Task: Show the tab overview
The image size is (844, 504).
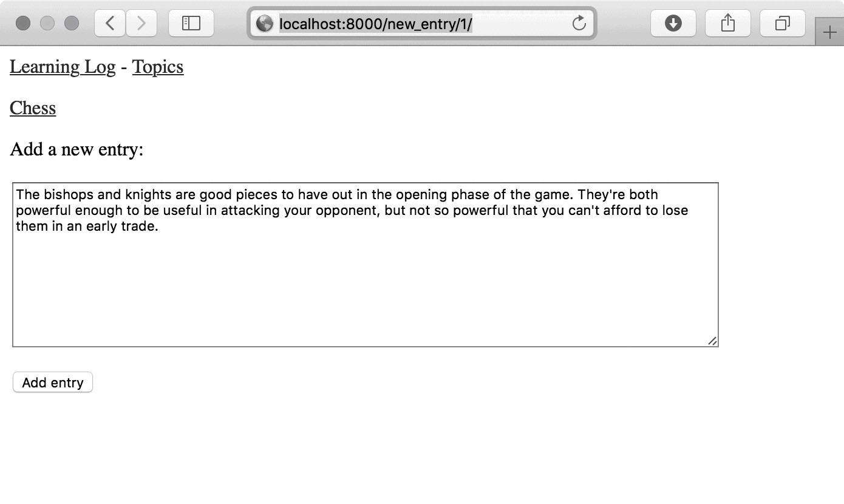Action: coord(783,23)
